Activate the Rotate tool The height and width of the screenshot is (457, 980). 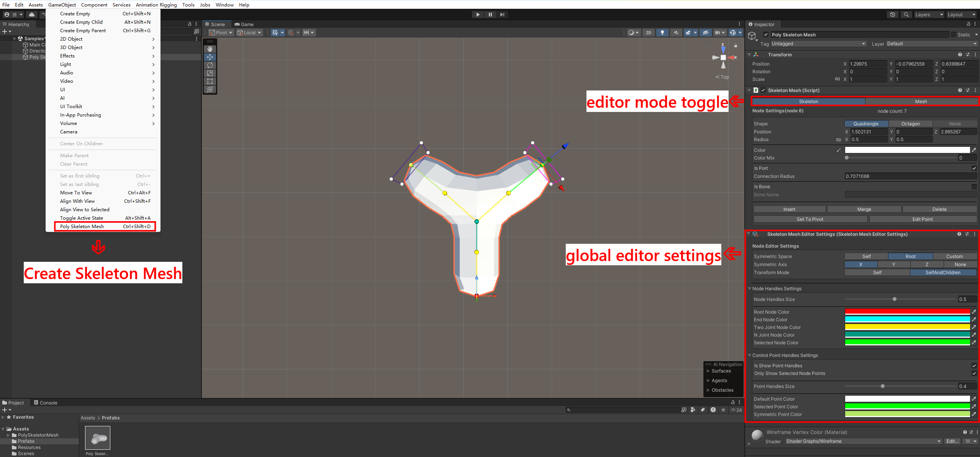point(210,65)
